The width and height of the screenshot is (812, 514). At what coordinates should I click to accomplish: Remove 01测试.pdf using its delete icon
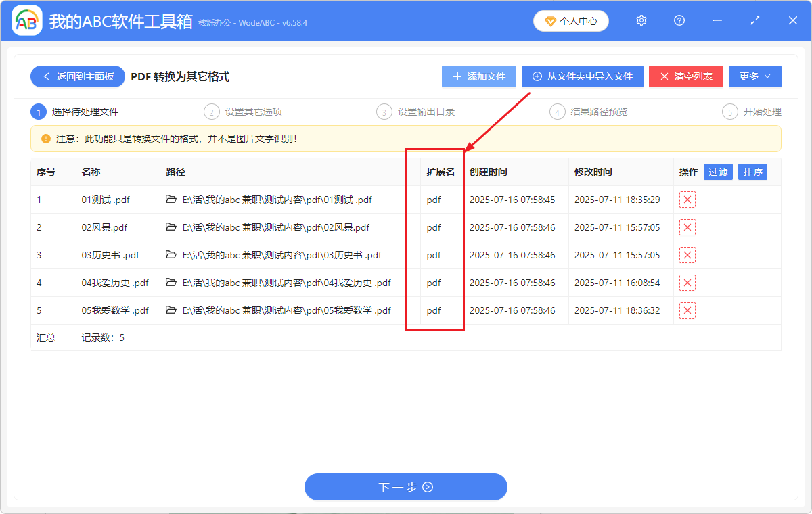pyautogui.click(x=687, y=200)
